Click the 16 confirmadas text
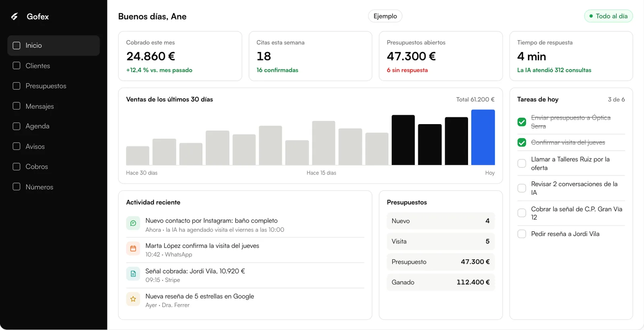 [x=277, y=70]
